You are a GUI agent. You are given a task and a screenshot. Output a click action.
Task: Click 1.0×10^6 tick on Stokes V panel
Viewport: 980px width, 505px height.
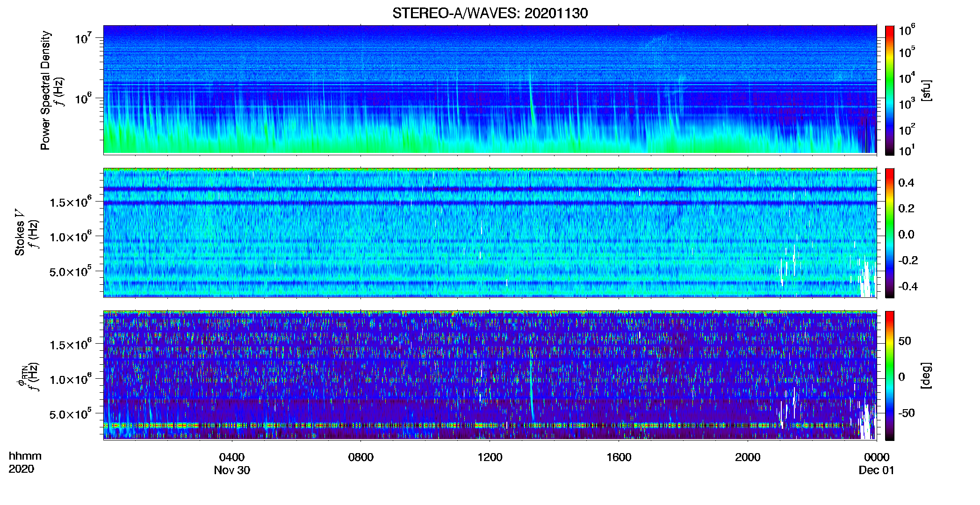tap(71, 236)
